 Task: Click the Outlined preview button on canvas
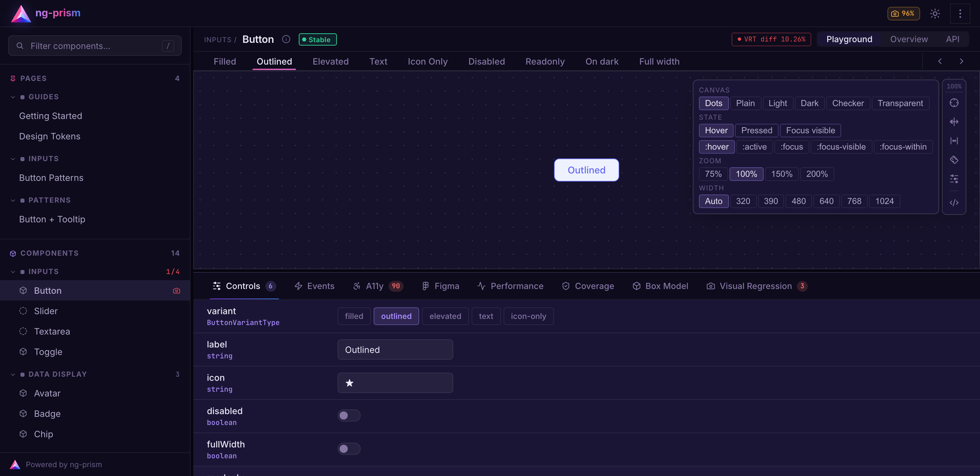586,170
